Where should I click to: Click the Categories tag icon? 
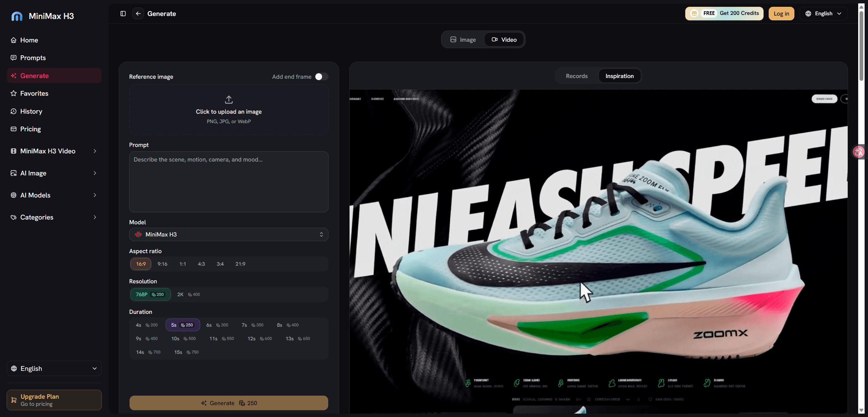[14, 217]
